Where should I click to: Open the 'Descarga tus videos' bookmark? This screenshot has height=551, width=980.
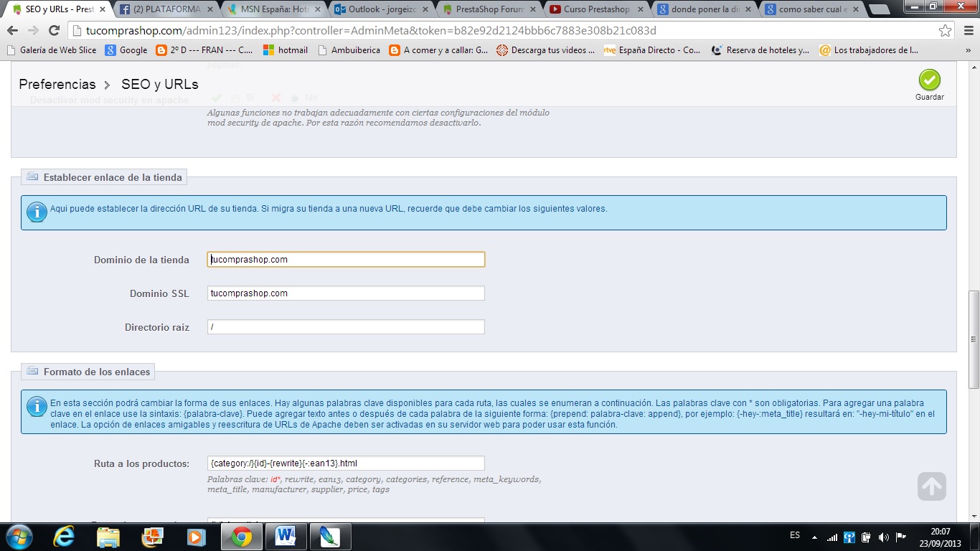click(x=546, y=50)
